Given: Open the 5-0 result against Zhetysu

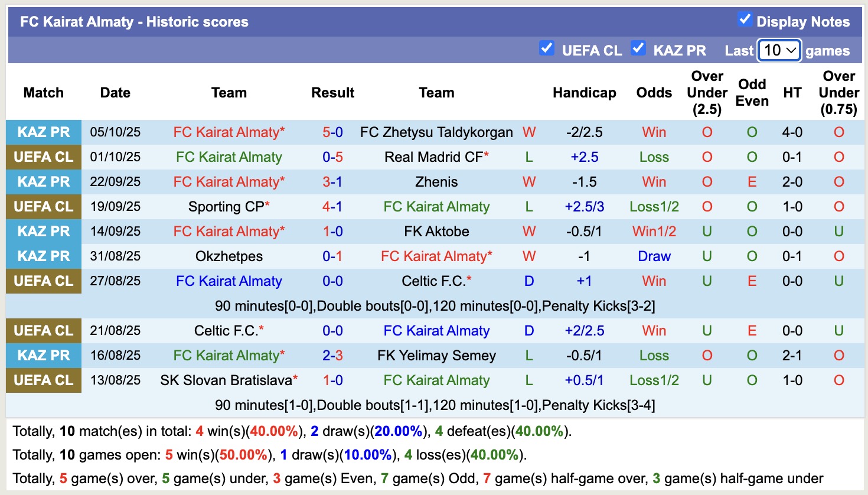Looking at the screenshot, I should pos(332,132).
